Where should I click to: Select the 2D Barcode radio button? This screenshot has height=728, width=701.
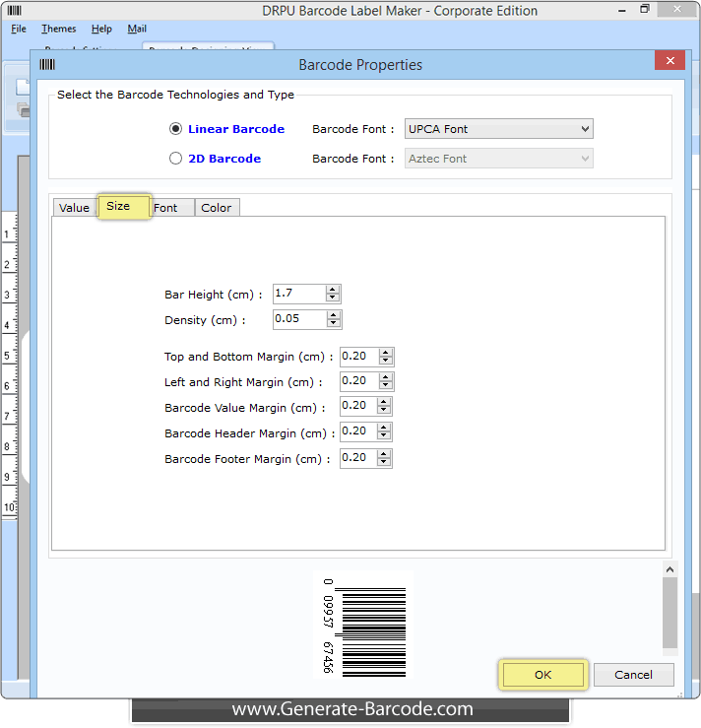click(175, 159)
